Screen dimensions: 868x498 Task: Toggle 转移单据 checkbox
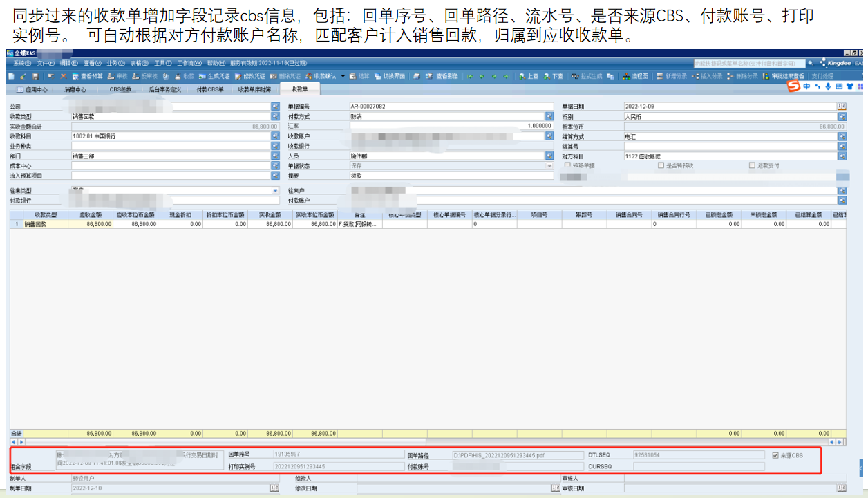click(x=567, y=165)
